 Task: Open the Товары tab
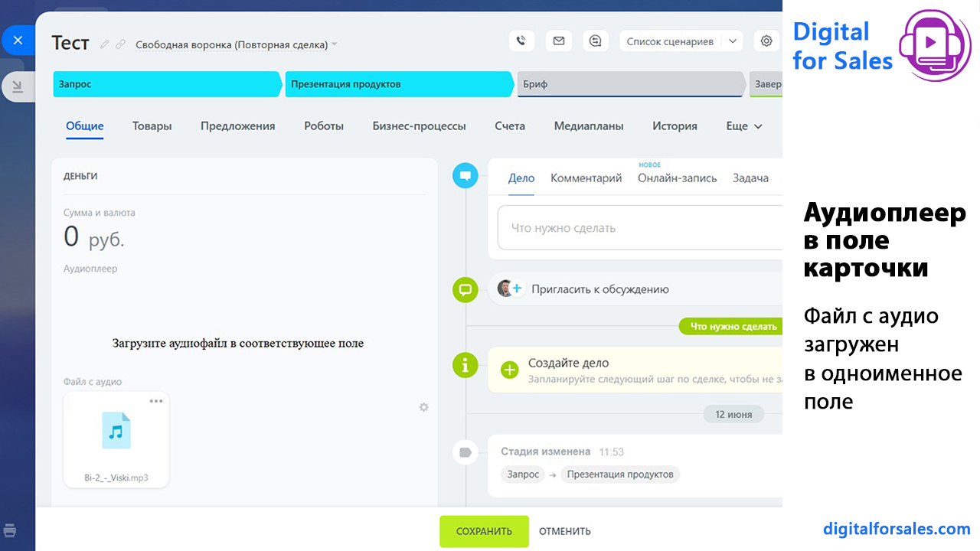click(x=152, y=126)
